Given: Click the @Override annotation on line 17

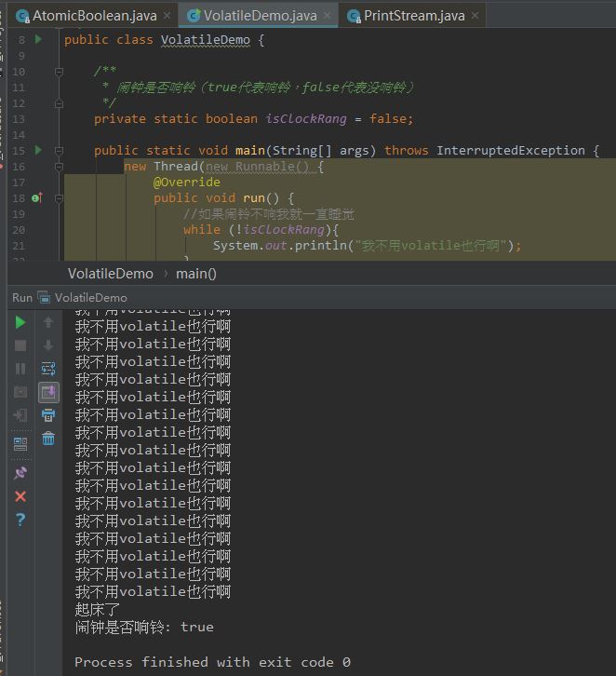Looking at the screenshot, I should click(x=186, y=182).
